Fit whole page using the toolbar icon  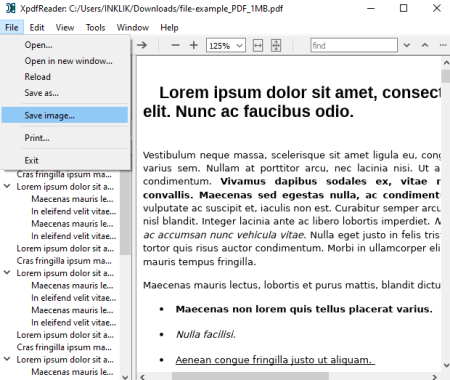(276, 45)
